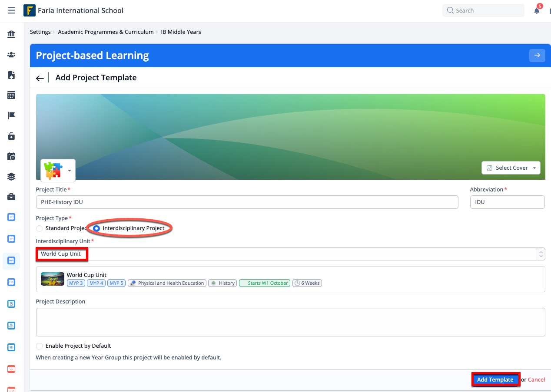
Task: Open the people group sidebar icon
Action: (x=11, y=55)
